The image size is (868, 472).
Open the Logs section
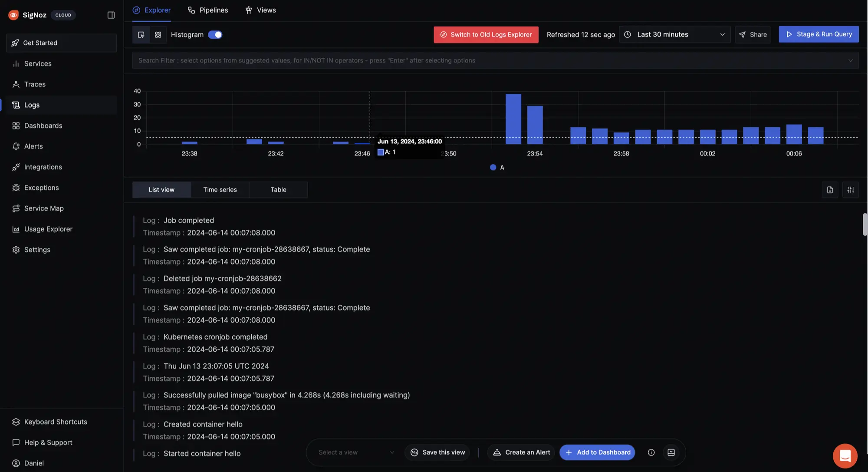[62, 105]
